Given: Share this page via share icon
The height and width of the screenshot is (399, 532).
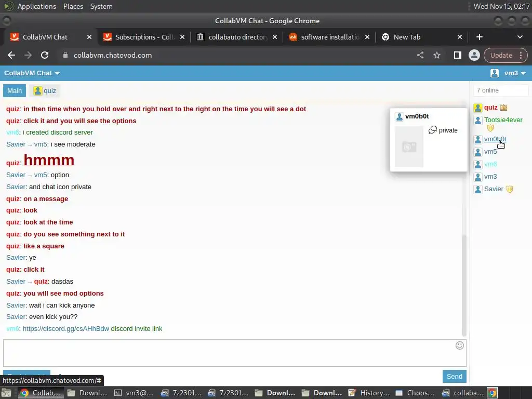Looking at the screenshot, I should pos(420,55).
